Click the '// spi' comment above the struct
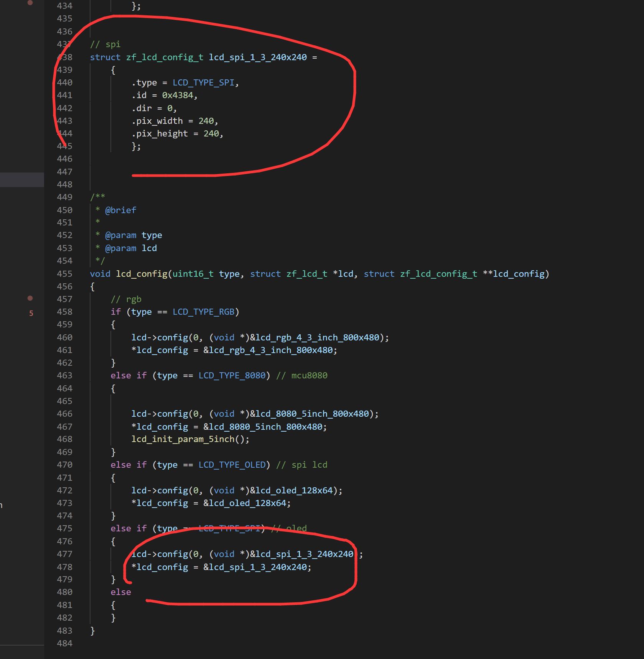This screenshot has width=644, height=659. [105, 44]
